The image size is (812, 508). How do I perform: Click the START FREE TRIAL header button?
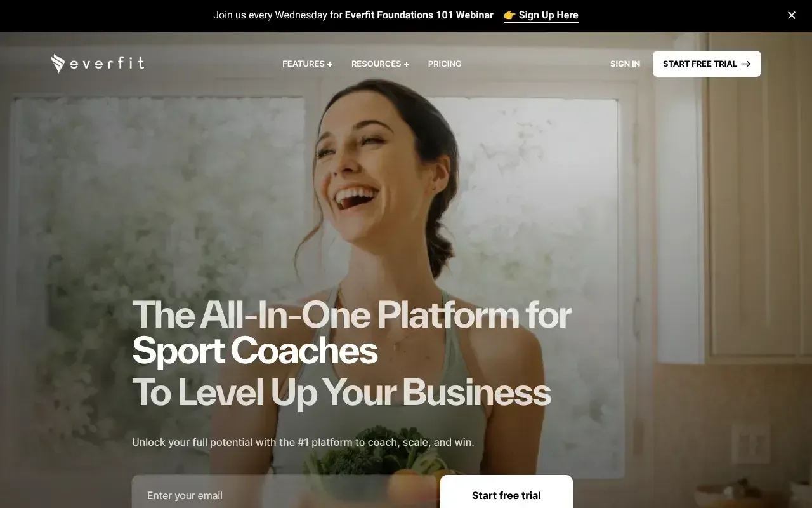[707, 63]
